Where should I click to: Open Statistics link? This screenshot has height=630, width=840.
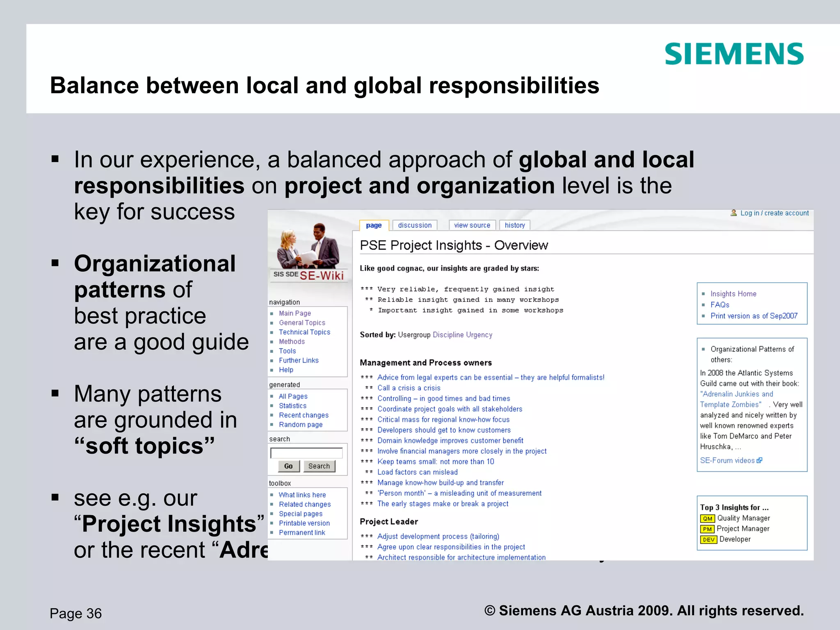point(292,406)
